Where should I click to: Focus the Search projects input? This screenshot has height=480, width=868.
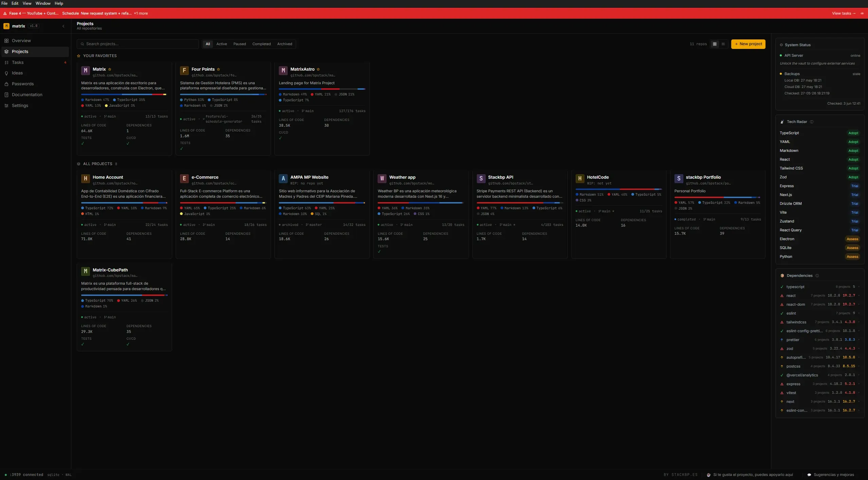pos(138,44)
